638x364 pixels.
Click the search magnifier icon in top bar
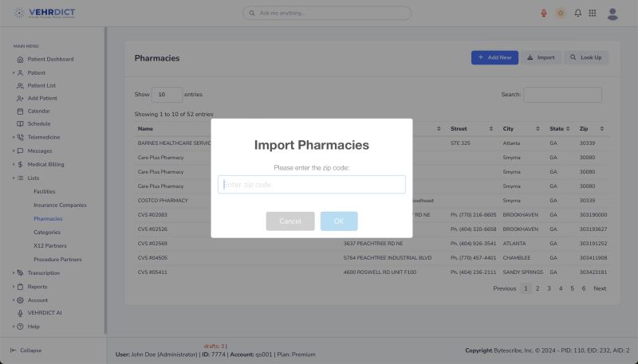point(252,13)
